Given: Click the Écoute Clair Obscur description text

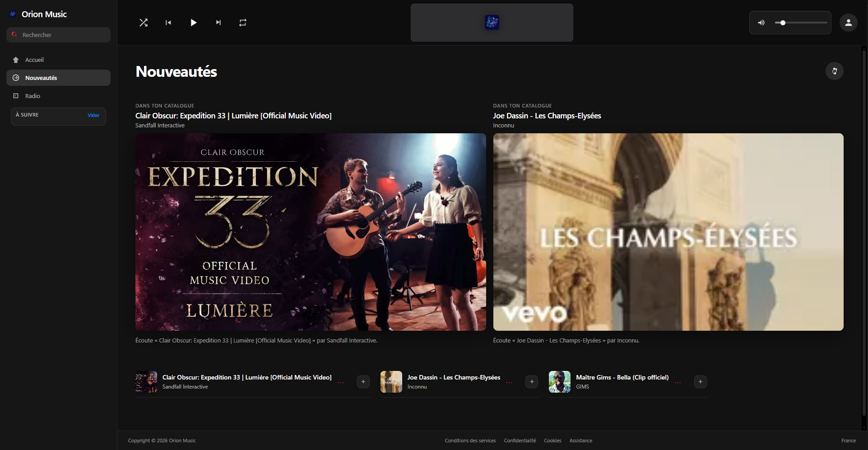Looking at the screenshot, I should click(x=256, y=341).
